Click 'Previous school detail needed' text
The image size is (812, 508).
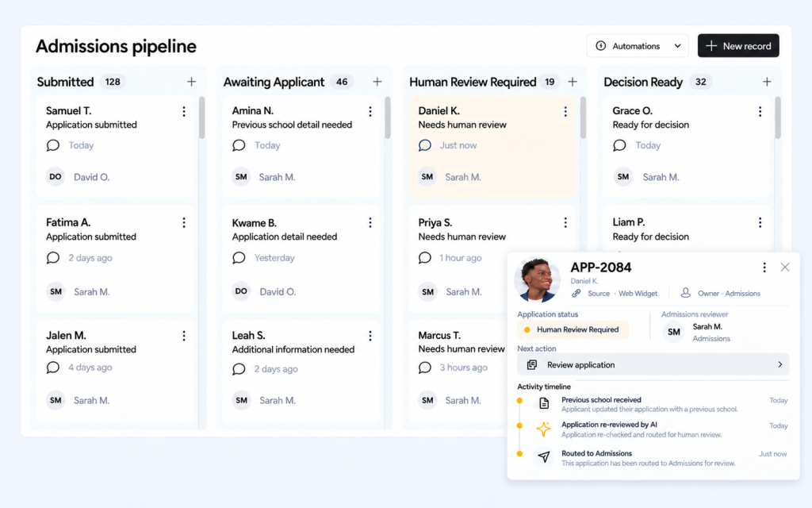(292, 125)
